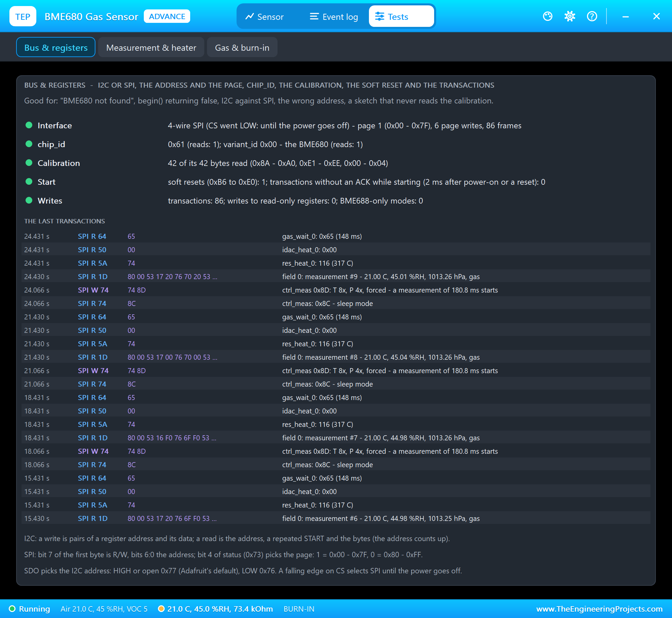Click SPI W 74 at 18.066 s
Screen dimensions: 672x618
point(93,451)
